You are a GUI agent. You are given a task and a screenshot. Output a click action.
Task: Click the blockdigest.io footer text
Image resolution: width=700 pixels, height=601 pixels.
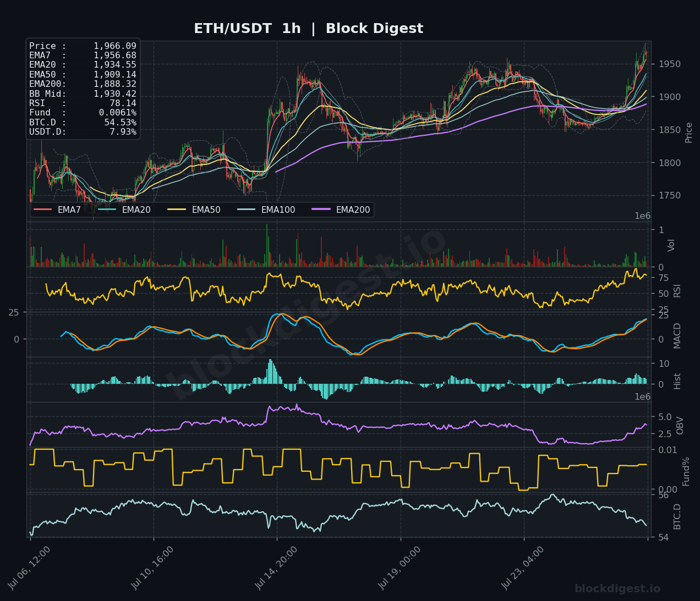(617, 589)
